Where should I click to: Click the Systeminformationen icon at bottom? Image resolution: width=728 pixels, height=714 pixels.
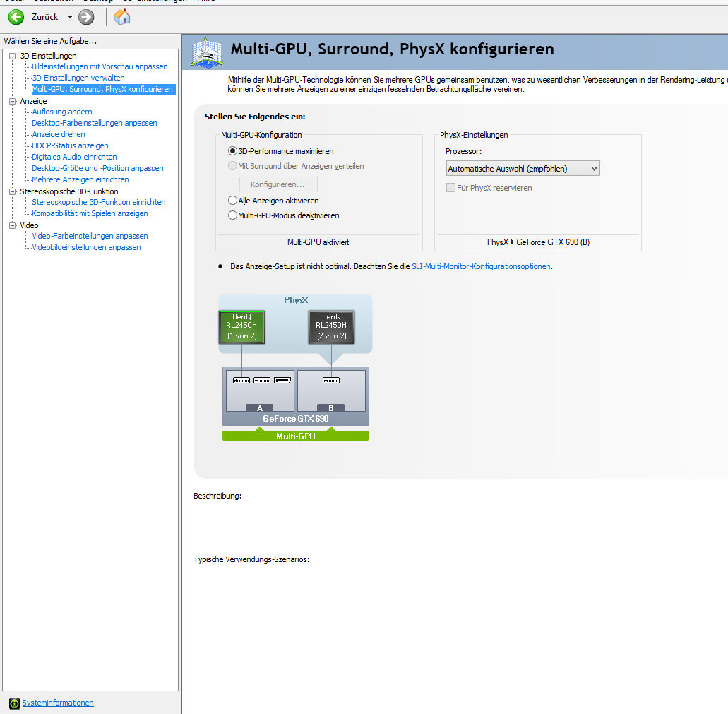(14, 703)
